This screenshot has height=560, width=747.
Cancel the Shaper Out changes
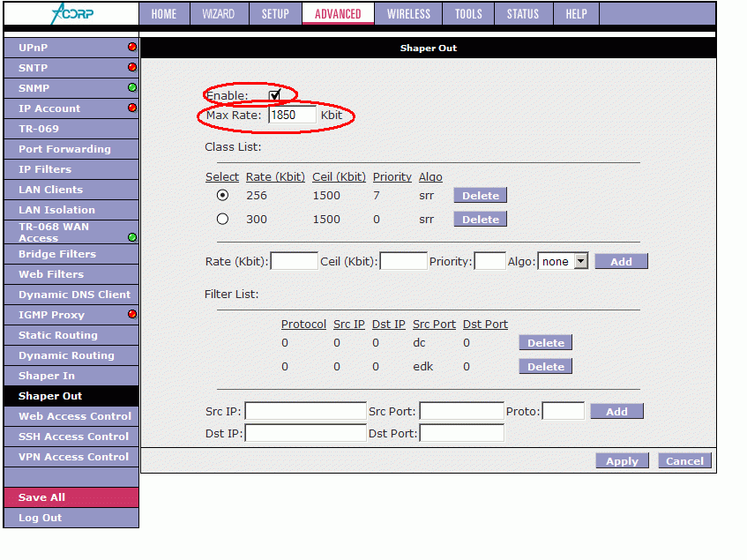pos(684,461)
